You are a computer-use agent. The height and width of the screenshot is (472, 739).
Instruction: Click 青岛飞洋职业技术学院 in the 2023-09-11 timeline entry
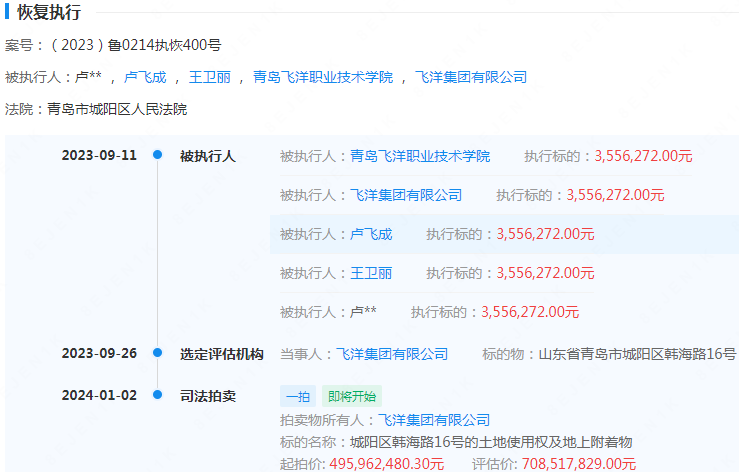coord(420,156)
